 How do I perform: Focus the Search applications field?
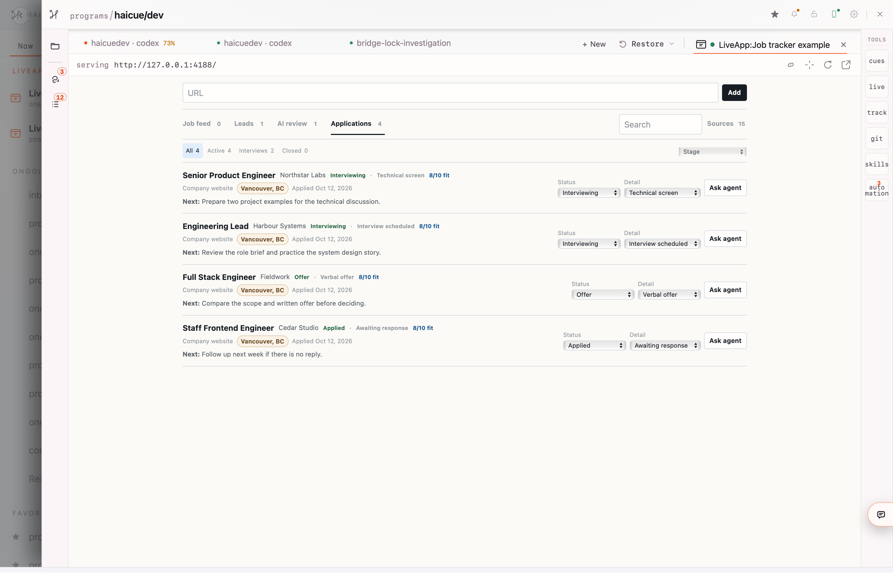tap(660, 124)
